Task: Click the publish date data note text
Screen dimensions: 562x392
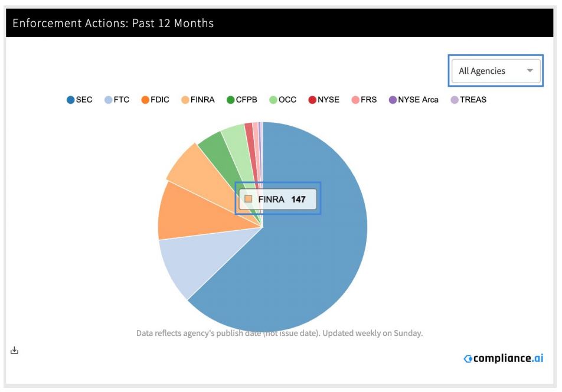Action: tap(280, 333)
